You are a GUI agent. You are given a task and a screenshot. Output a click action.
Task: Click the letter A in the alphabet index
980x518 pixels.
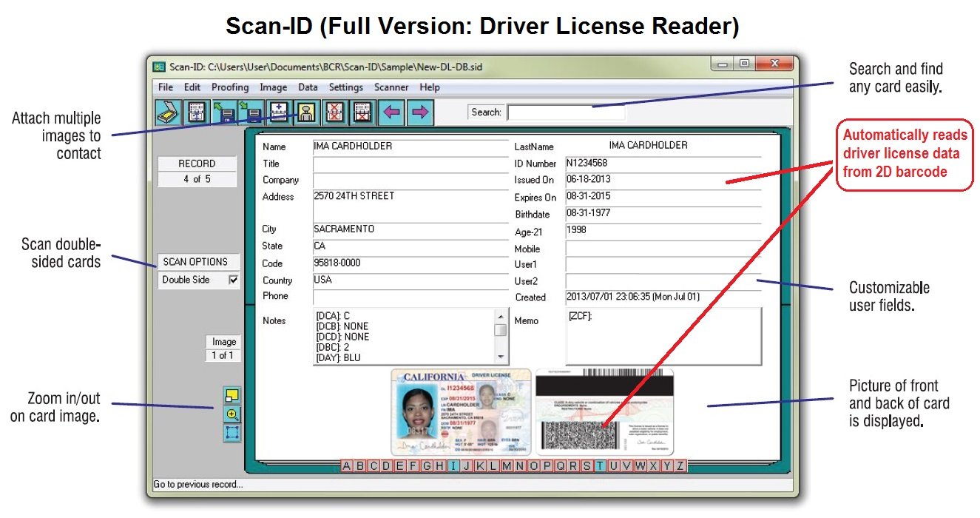point(347,465)
